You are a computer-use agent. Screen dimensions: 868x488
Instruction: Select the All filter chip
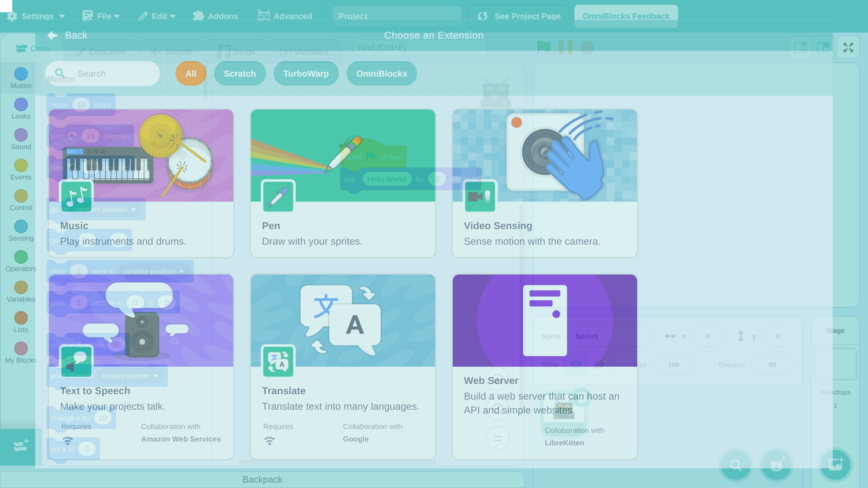(191, 74)
